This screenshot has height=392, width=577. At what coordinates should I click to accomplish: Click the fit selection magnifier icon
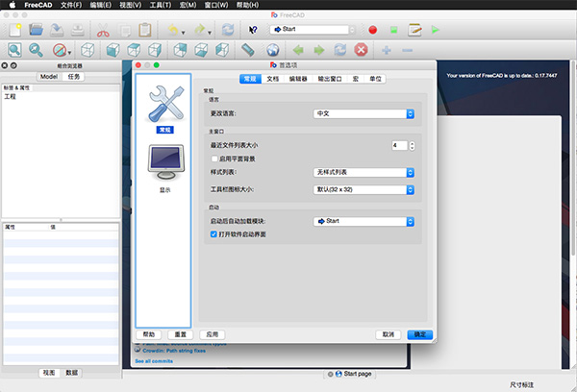pos(36,50)
